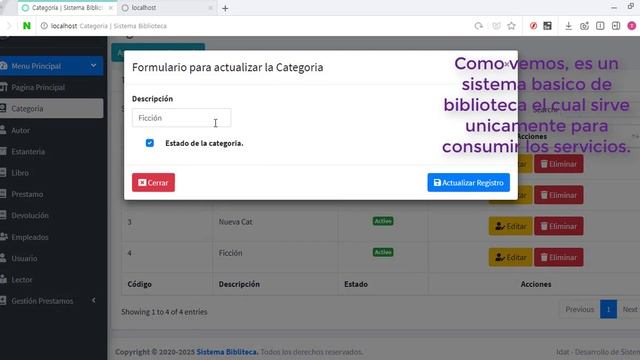Click the QR code extension icon
The height and width of the screenshot is (360, 640).
547,26
